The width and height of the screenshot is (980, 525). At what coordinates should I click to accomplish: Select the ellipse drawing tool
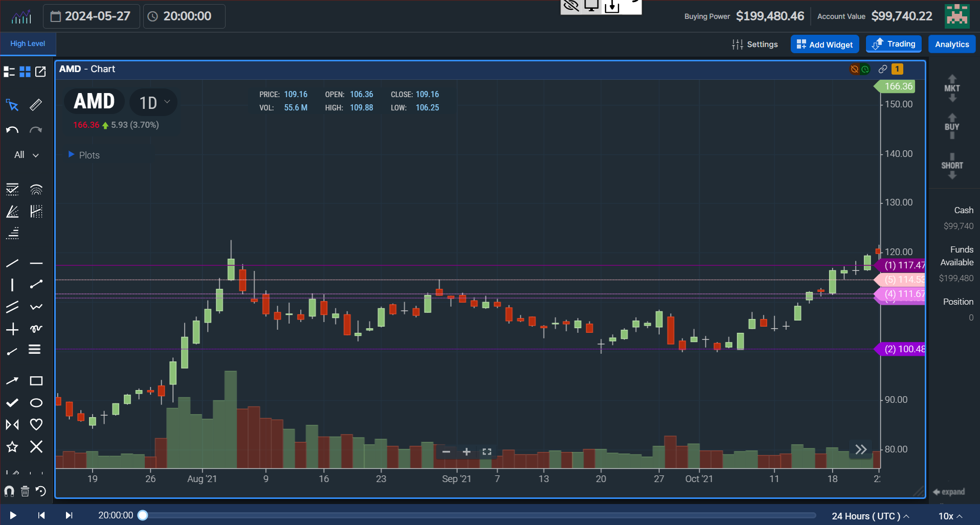[x=36, y=402]
